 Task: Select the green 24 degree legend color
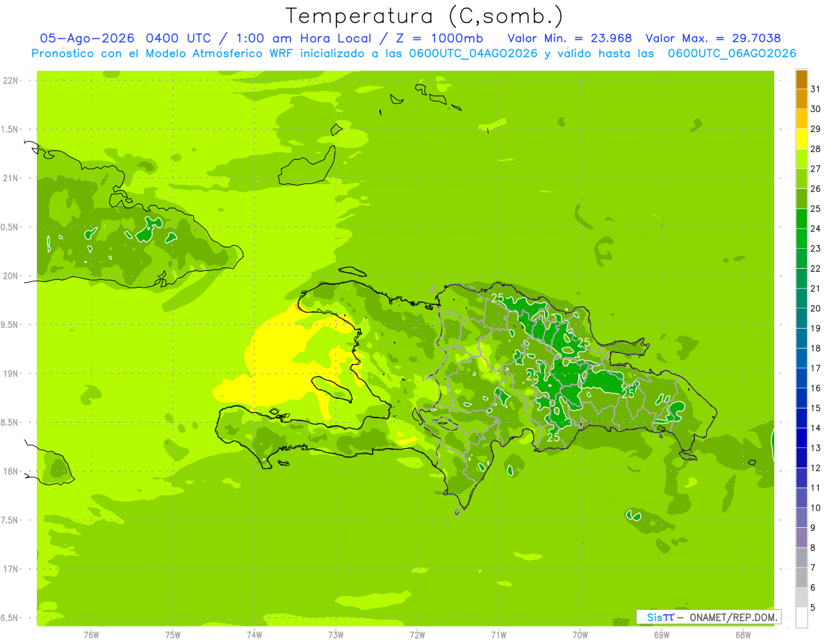click(x=801, y=220)
